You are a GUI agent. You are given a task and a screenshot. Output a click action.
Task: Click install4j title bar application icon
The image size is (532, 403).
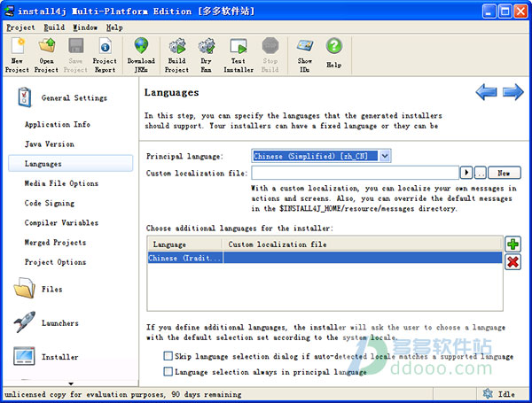tap(9, 11)
